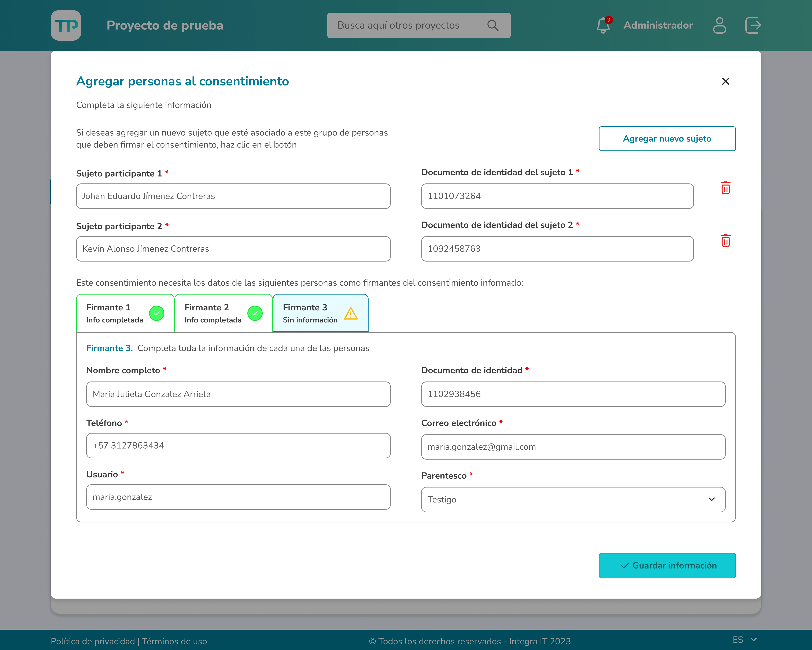Click the Guardar información button
Viewport: 812px width, 650px height.
click(667, 565)
